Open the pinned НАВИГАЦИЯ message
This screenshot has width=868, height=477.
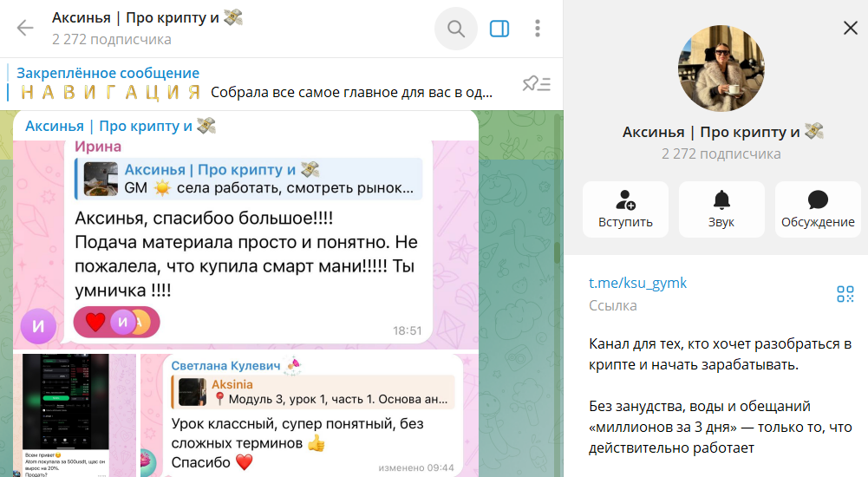point(260,84)
